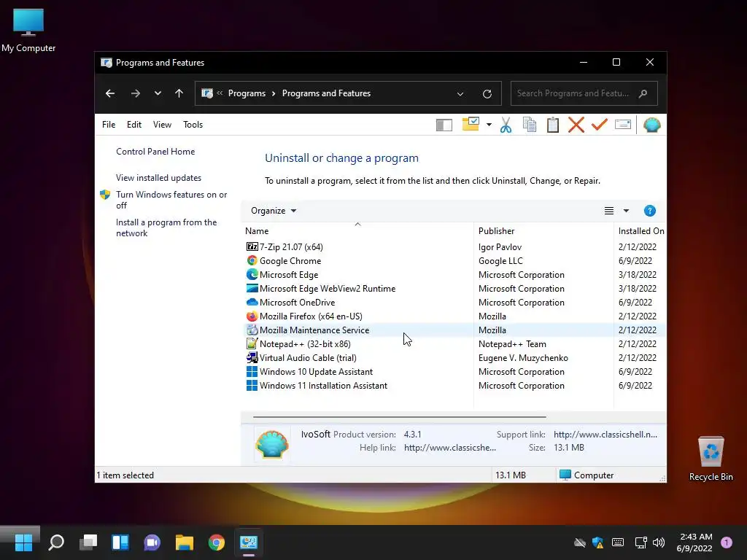Go back using the back arrow
Viewport: 747px width, 560px height.
coord(110,93)
